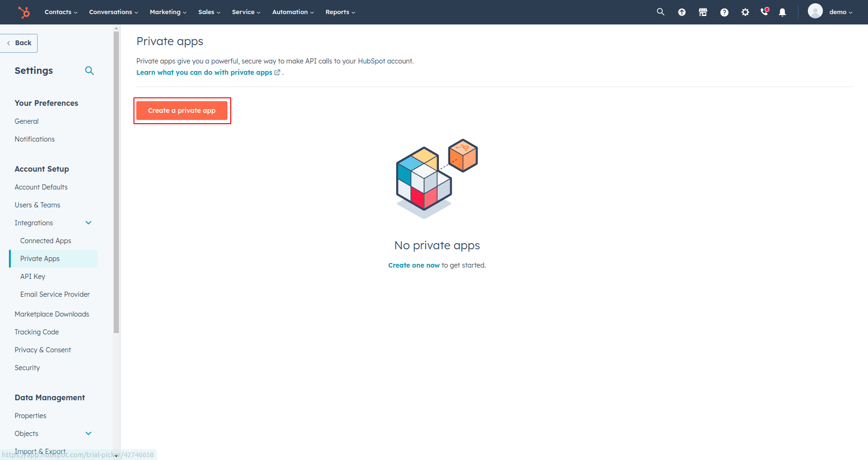Click the HubSpot sprocket logo
Image resolution: width=868 pixels, height=460 pixels.
[24, 12]
